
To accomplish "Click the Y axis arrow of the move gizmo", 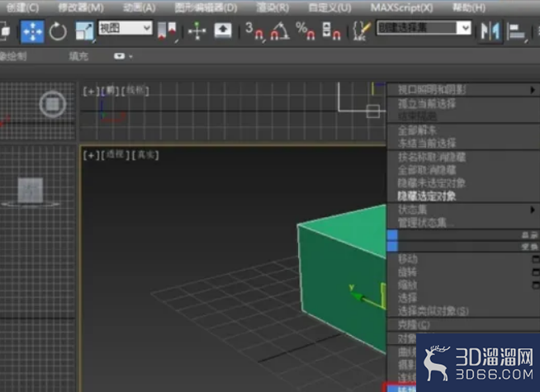I will [x=360, y=296].
